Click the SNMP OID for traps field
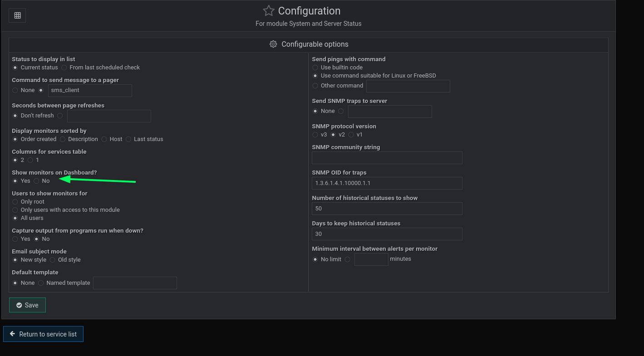This screenshot has height=356, width=644. pyautogui.click(x=387, y=183)
